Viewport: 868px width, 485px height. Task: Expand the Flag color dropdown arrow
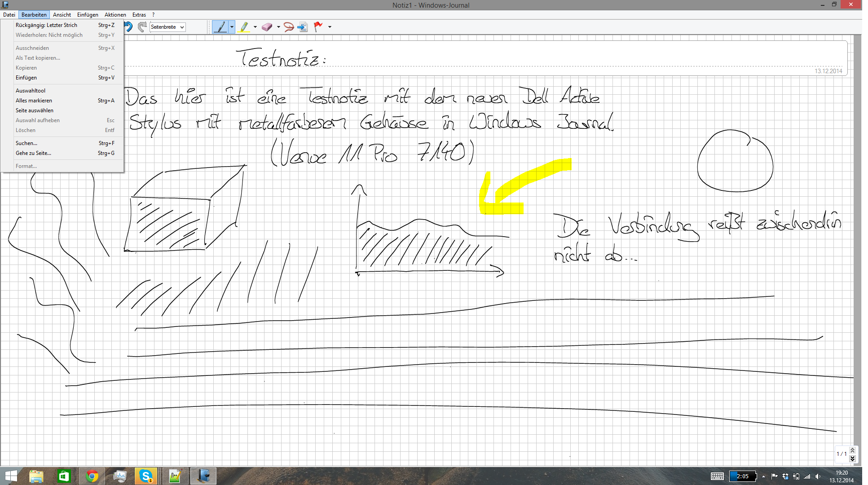point(330,27)
